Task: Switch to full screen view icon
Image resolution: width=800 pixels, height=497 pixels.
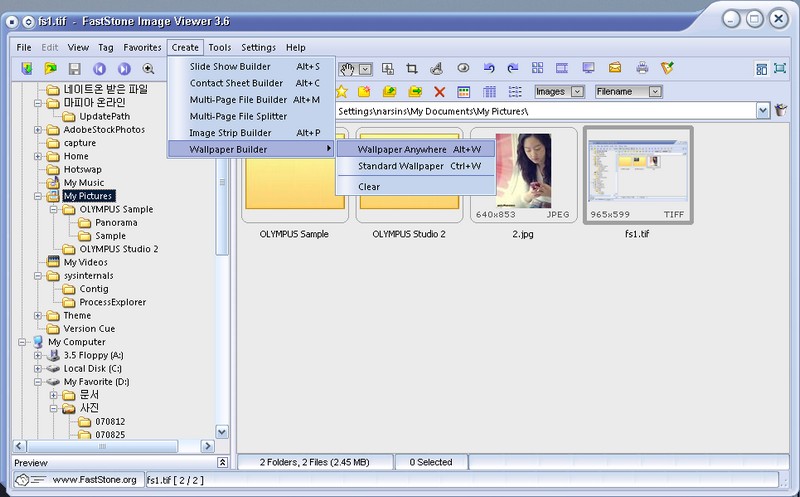Action: click(780, 68)
